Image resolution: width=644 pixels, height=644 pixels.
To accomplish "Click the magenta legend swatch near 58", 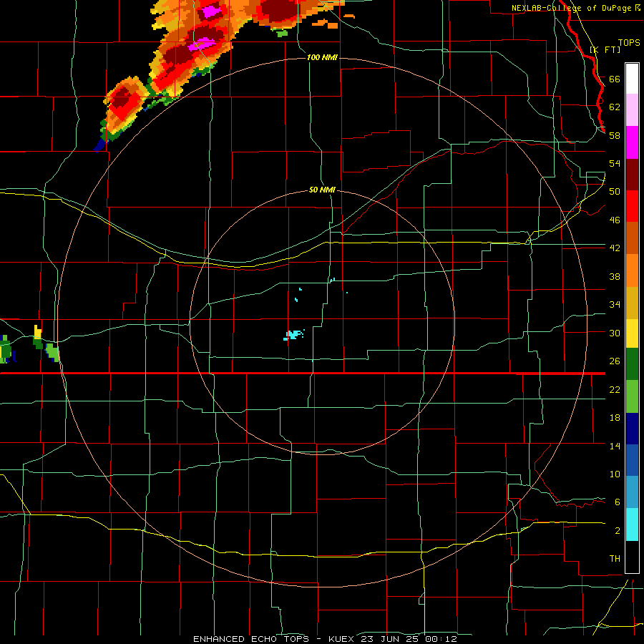I will (x=632, y=142).
